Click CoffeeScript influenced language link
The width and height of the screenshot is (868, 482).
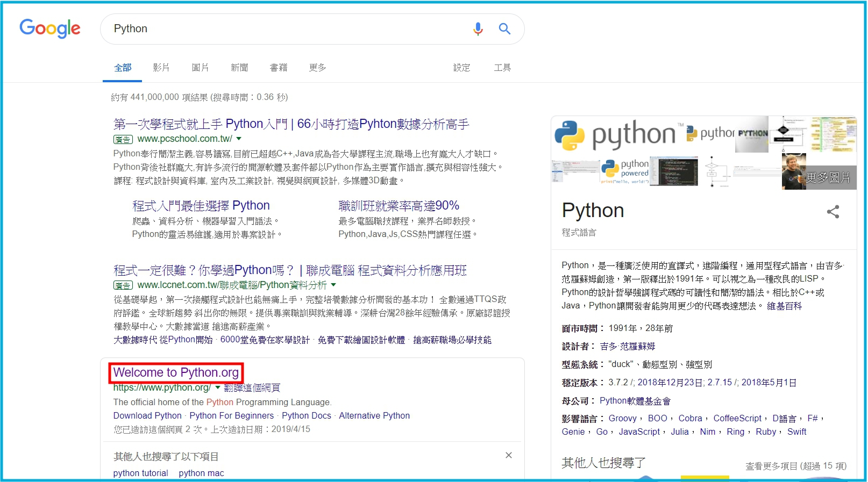click(x=737, y=419)
